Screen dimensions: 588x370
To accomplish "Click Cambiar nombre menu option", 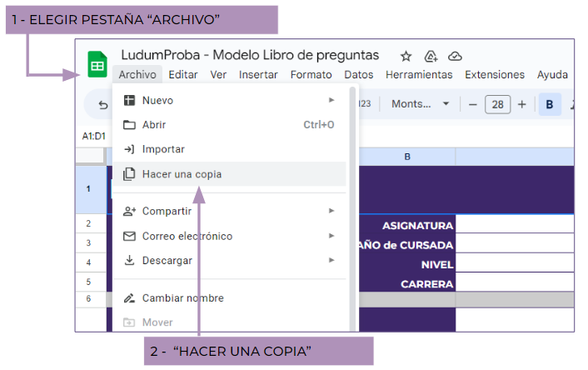I will click(182, 297).
